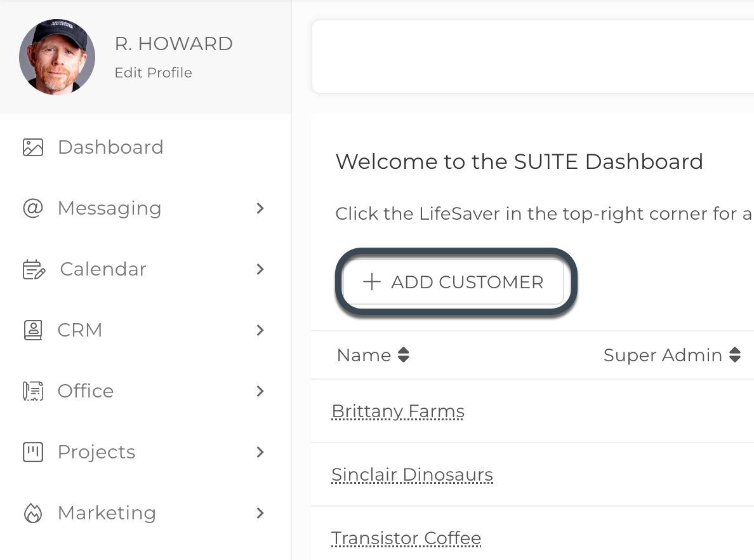Click the CRM contact book icon
The image size is (754, 560).
tap(33, 330)
